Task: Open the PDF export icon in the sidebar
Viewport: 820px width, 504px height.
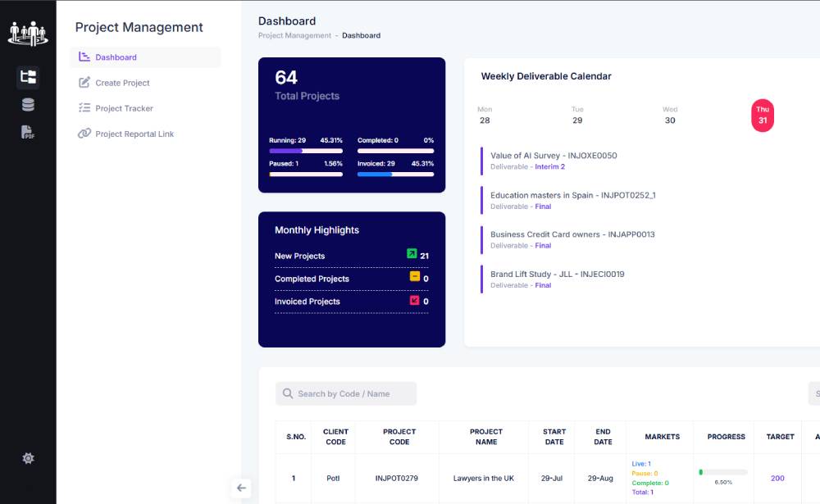Action: (x=28, y=132)
